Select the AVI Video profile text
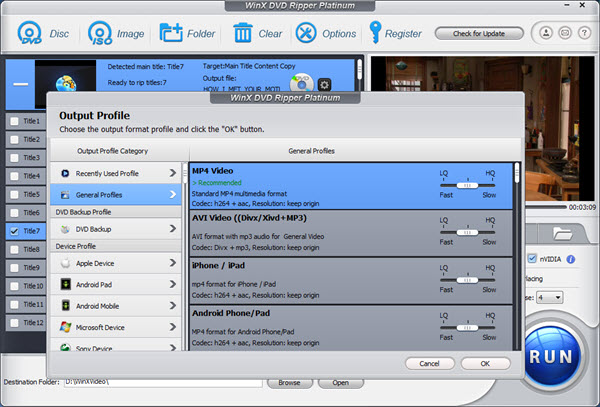Viewport: 600px width, 407px height. click(x=249, y=218)
